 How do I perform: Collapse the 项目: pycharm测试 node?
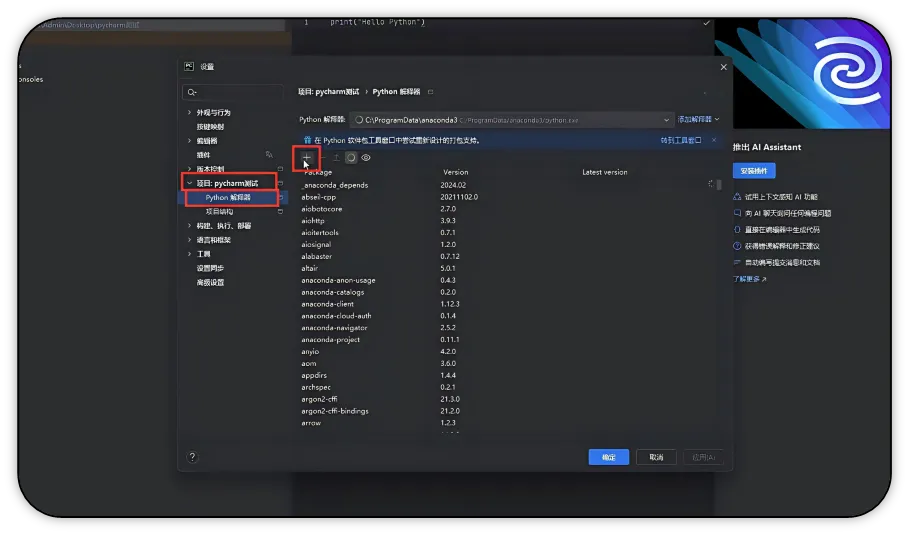click(189, 183)
